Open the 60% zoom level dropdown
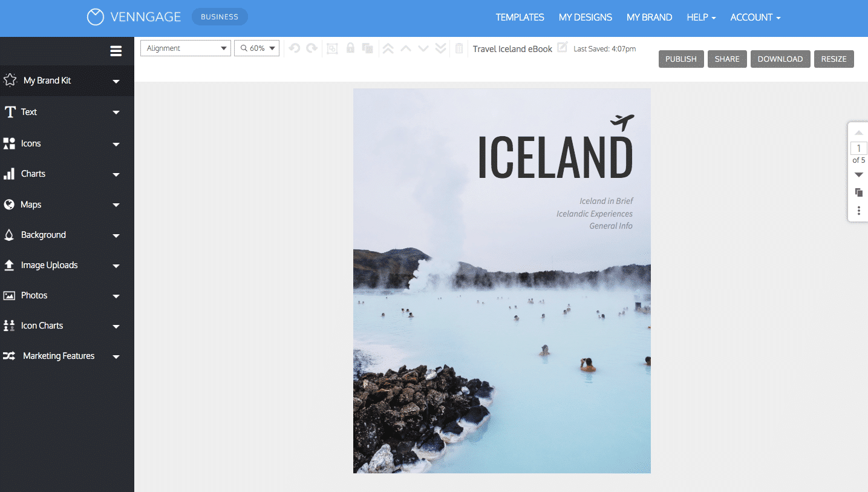 [x=257, y=48]
